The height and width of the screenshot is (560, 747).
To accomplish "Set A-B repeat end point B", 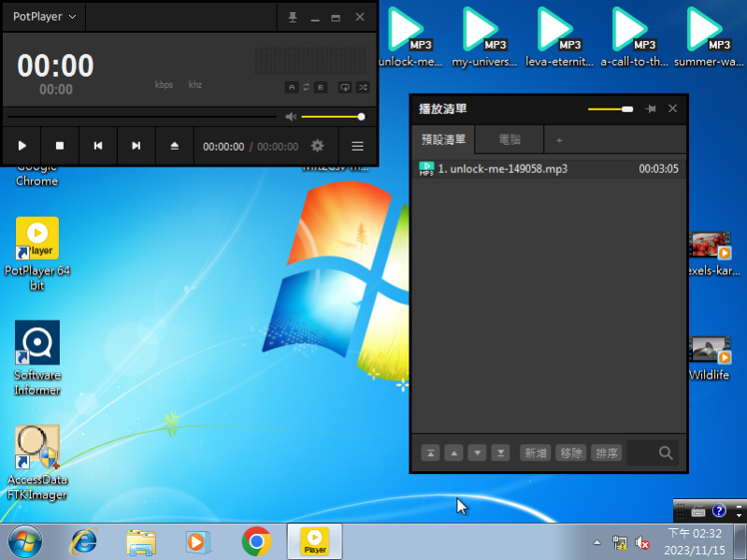I will pyautogui.click(x=321, y=88).
